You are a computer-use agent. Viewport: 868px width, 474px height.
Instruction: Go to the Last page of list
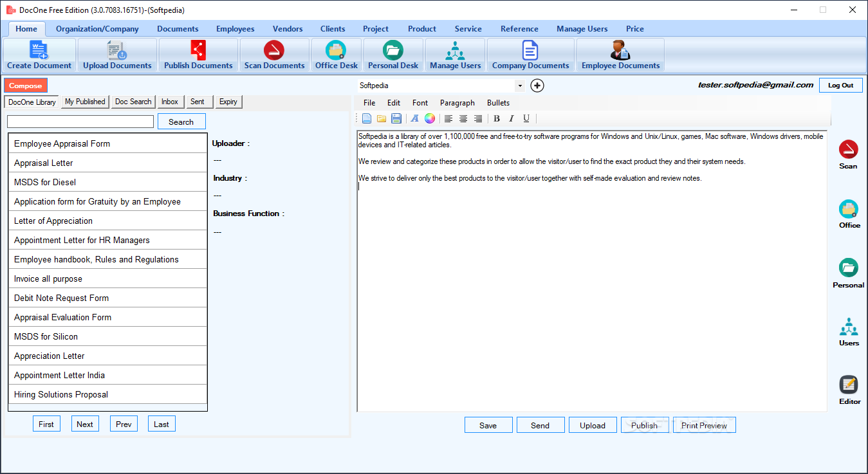point(162,424)
